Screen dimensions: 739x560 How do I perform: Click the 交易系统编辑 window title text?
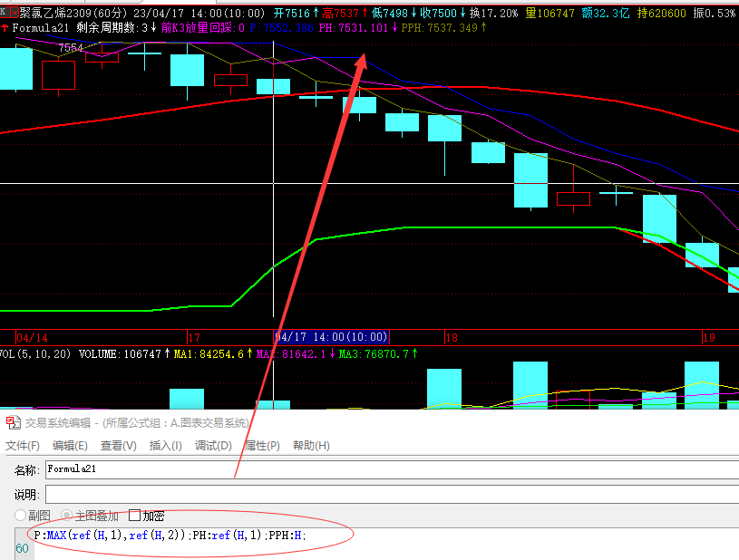[58, 423]
